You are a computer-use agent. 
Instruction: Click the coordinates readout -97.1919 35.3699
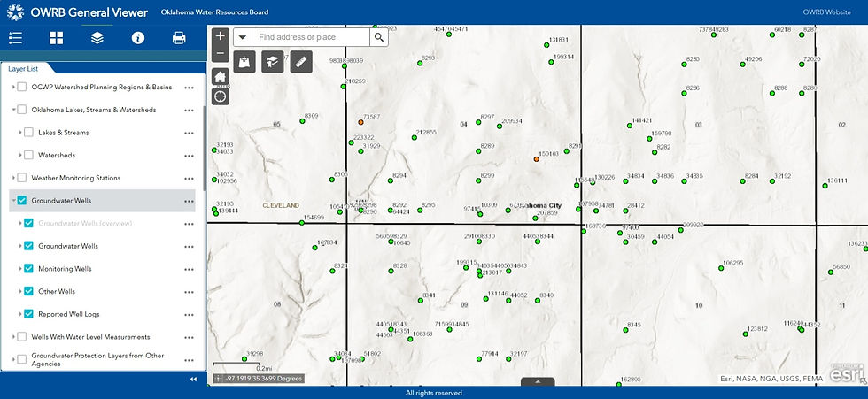264,379
